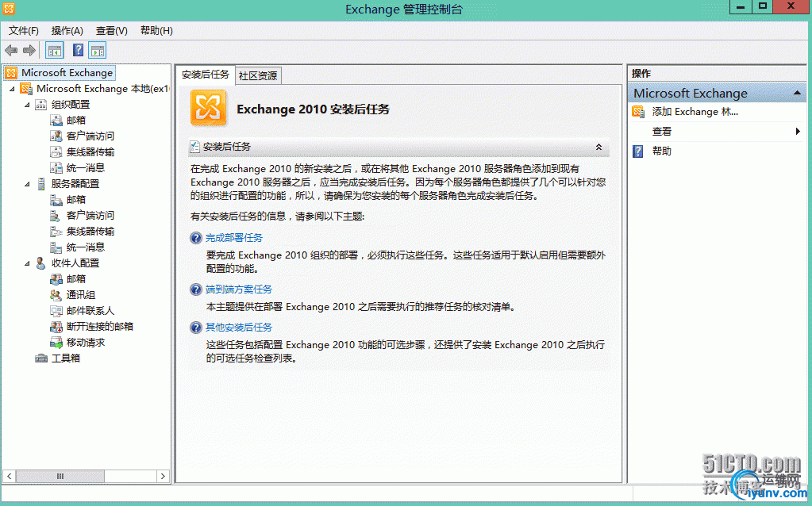Toggle the console tree pane toolbar icon
812x506 pixels.
tap(55, 51)
